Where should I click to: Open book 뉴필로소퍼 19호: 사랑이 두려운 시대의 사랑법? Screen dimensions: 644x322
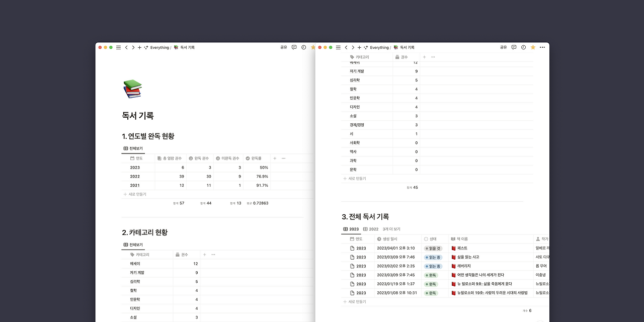point(493,293)
